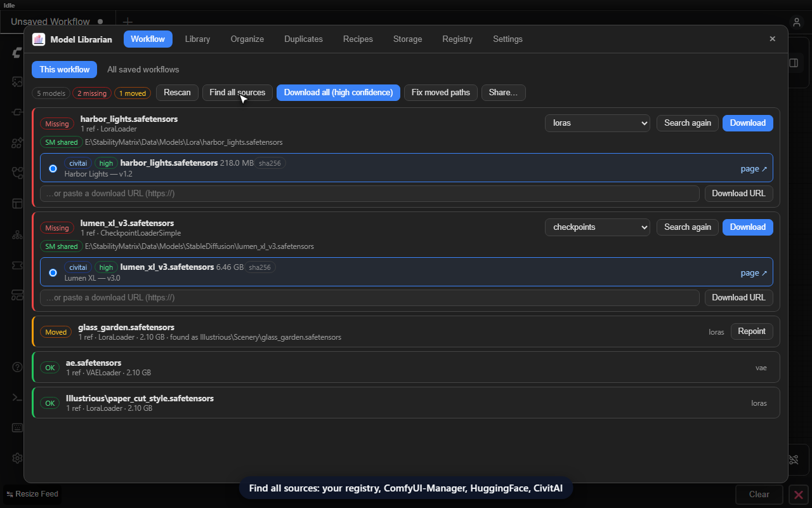Open the loras folder dropdown
The image size is (812, 508).
[598, 123]
